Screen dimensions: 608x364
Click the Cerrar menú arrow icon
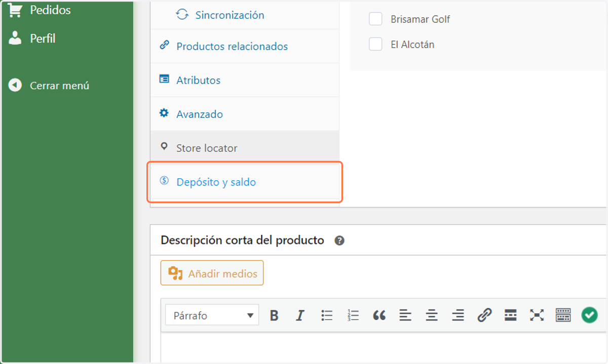pyautogui.click(x=15, y=85)
